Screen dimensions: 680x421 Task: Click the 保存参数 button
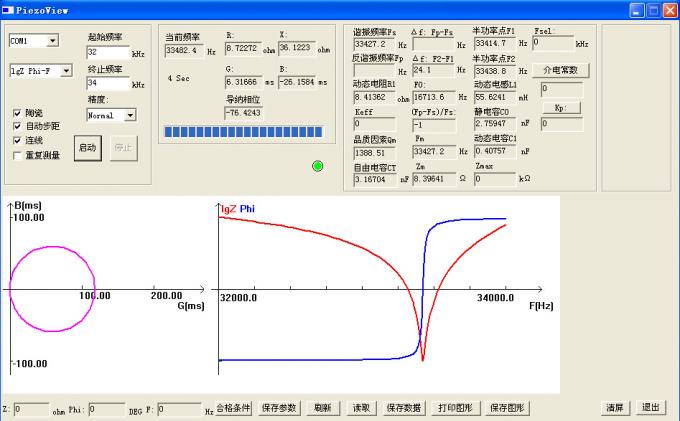[280, 408]
